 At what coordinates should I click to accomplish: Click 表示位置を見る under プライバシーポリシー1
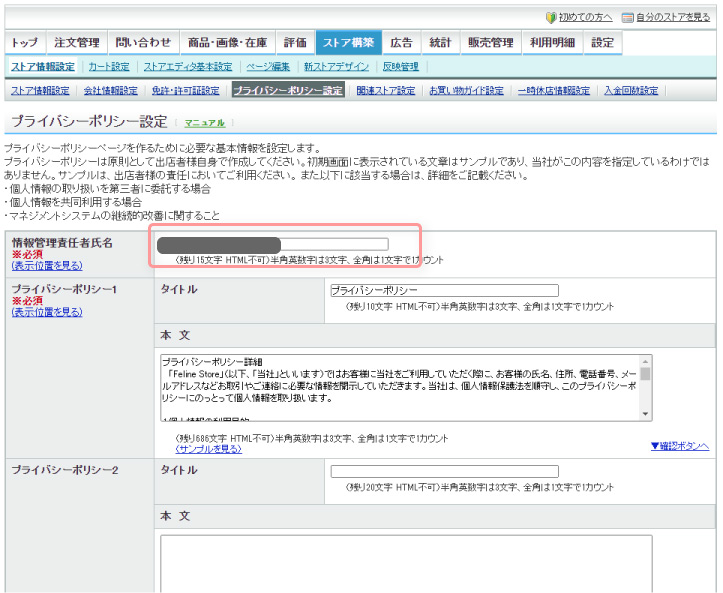47,312
